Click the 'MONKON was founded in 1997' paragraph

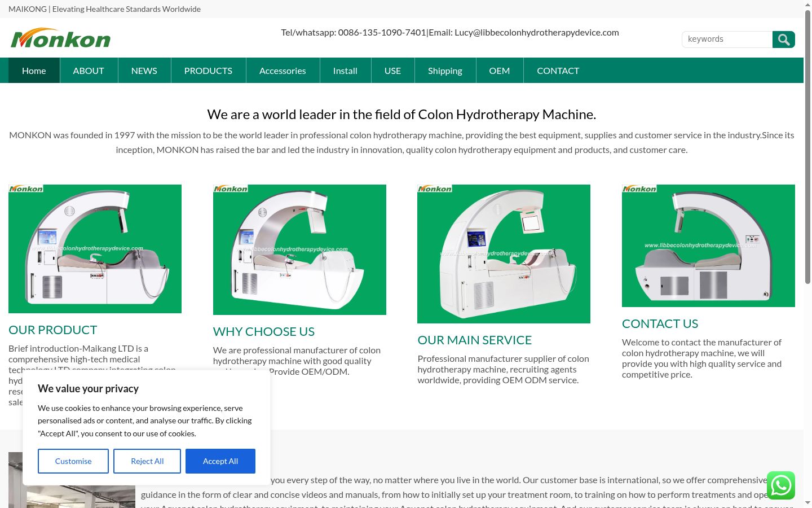pos(401,142)
